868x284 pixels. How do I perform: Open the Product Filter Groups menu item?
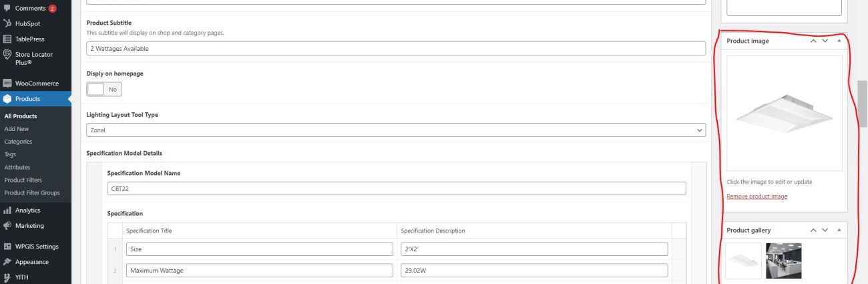(32, 192)
